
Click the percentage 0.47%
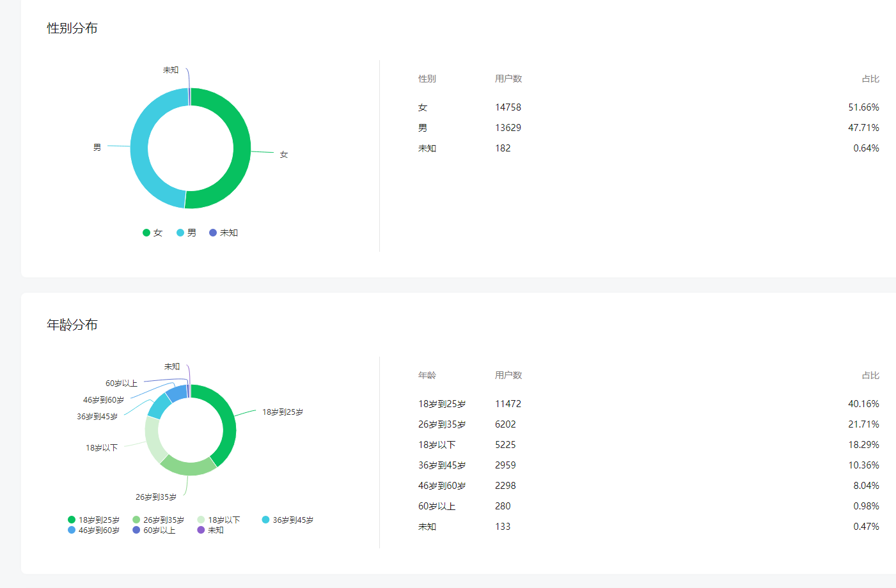[866, 527]
